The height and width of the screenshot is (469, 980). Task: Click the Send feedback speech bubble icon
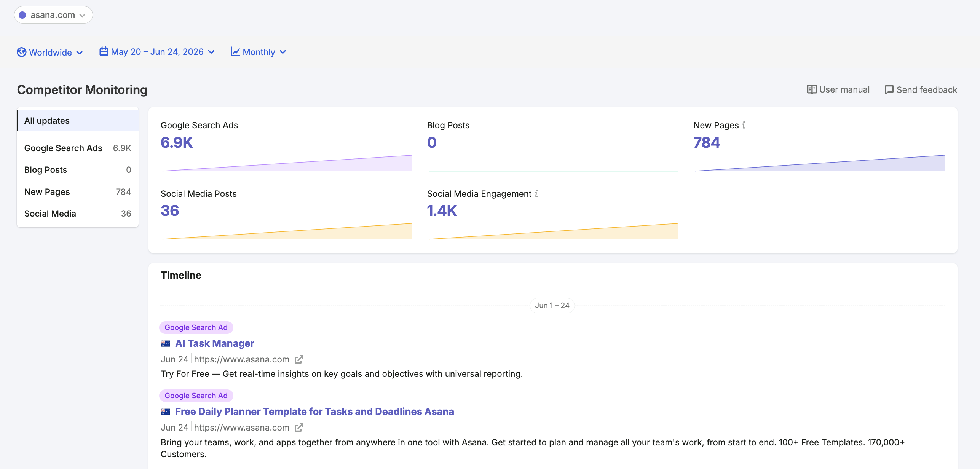click(x=889, y=90)
